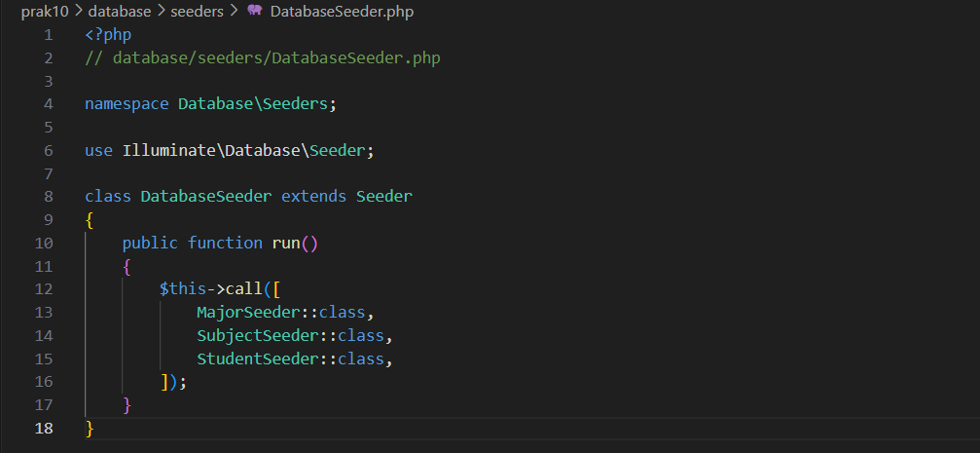Select line number 12 in the gutter
Screen dimensions: 980x453
coord(45,289)
